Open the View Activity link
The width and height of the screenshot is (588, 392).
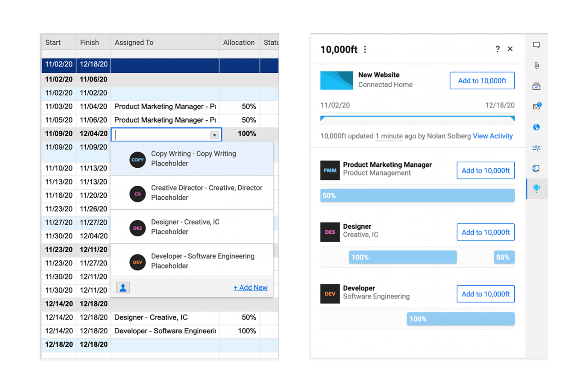[493, 136]
